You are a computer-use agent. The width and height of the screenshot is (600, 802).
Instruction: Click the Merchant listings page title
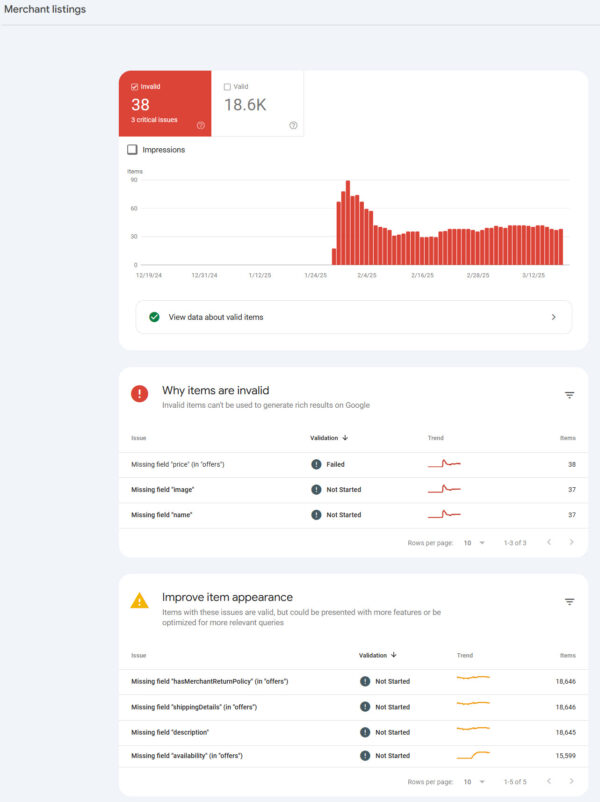45,9
